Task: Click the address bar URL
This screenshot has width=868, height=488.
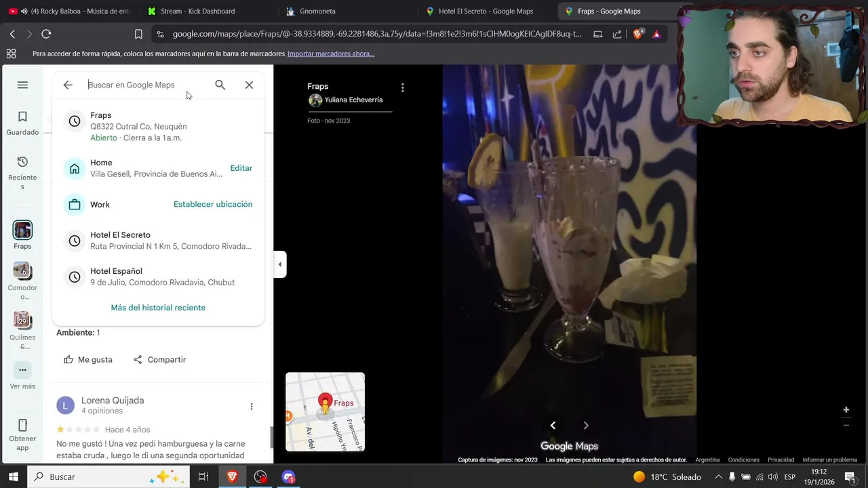Action: 376,34
